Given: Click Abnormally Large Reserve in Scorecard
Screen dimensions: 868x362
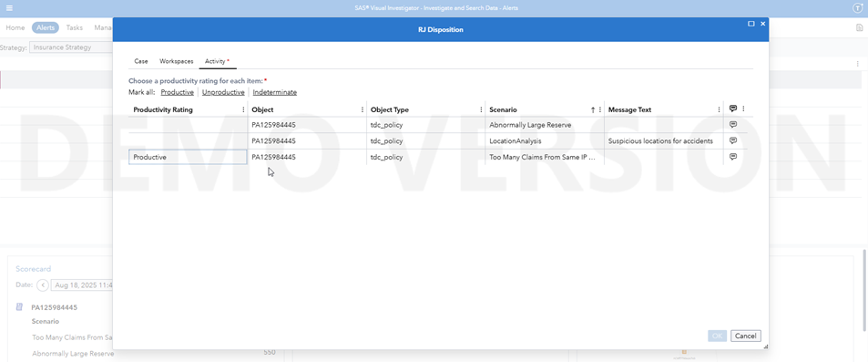Looking at the screenshot, I should [x=73, y=353].
